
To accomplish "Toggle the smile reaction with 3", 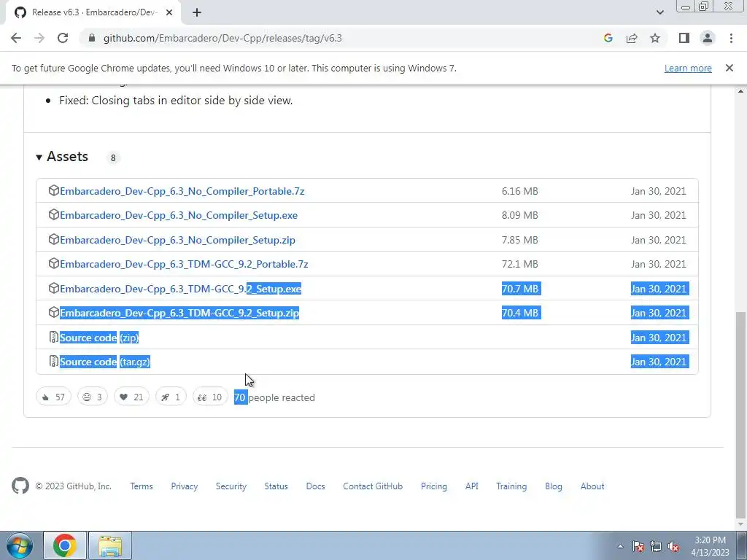I will pos(93,397).
